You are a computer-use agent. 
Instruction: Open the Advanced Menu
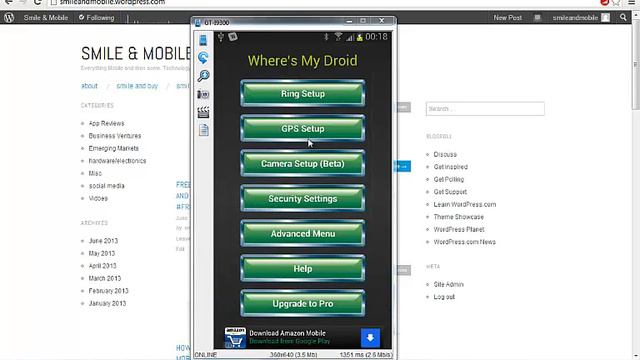click(x=302, y=234)
